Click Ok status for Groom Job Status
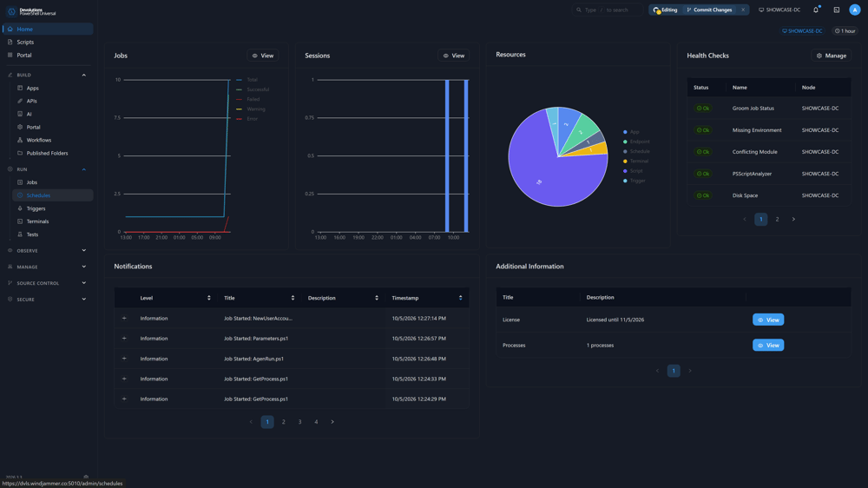868x488 pixels. (703, 109)
